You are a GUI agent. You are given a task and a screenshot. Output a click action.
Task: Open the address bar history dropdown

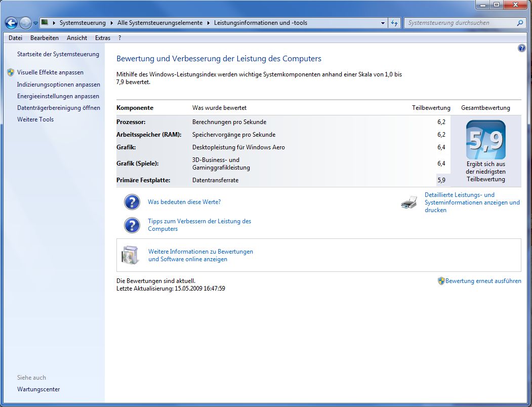383,23
